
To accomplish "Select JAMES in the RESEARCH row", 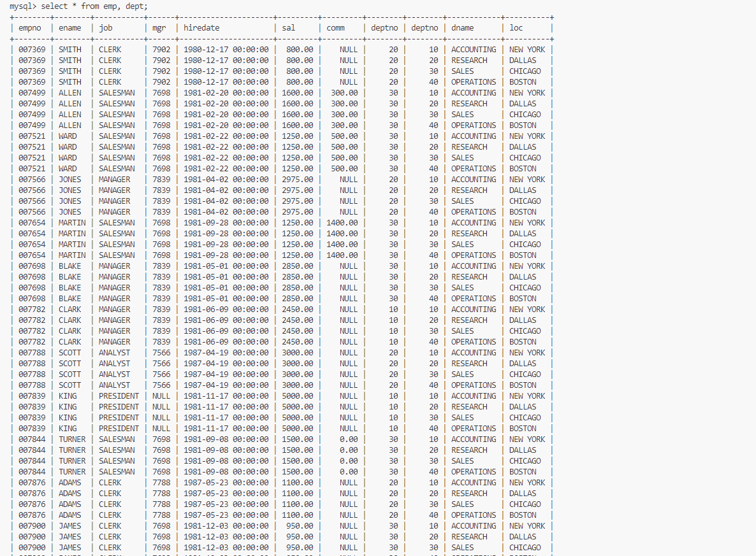I will click(70, 537).
